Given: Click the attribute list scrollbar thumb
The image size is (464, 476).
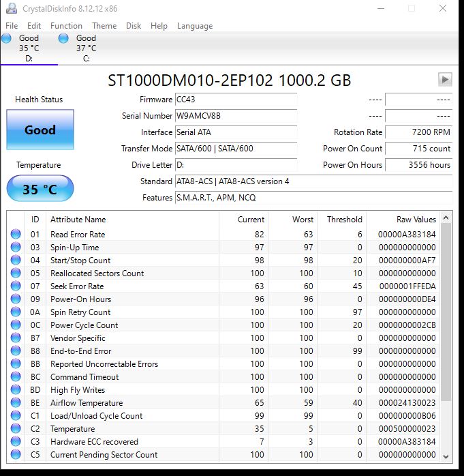Looking at the screenshot, I should tap(446, 312).
